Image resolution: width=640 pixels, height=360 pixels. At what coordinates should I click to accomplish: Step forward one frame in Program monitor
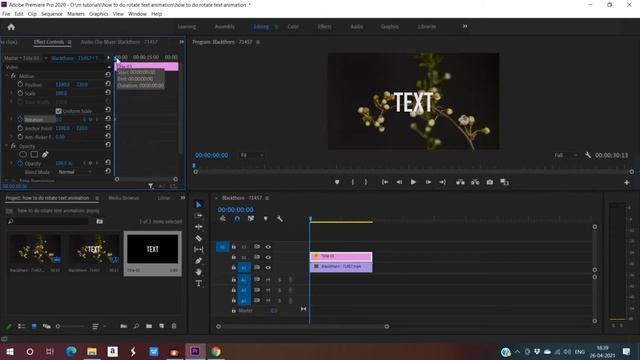428,182
